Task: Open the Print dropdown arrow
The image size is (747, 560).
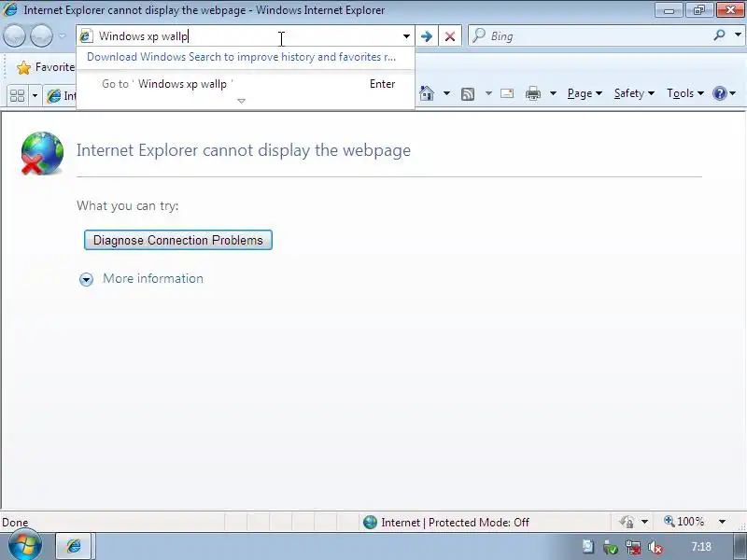Action: (553, 93)
